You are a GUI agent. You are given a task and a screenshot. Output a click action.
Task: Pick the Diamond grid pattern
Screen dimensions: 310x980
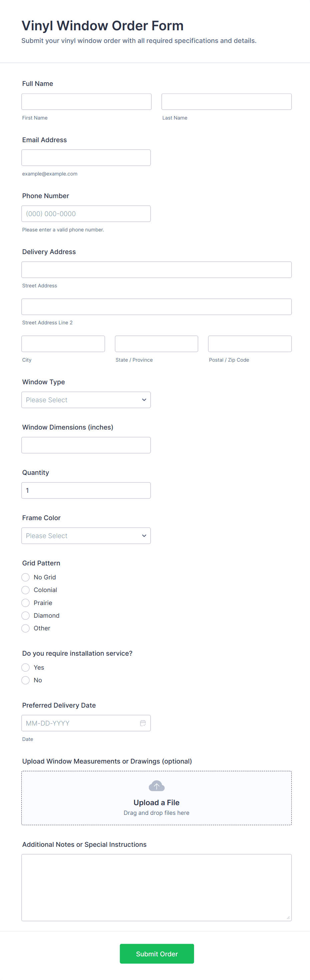(26, 616)
